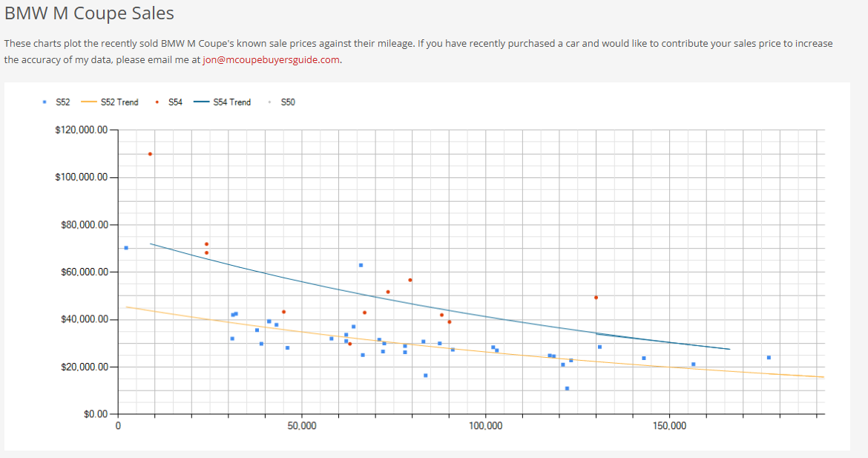Click the jon@mcoupebuyersguide.com email link
Viewport: 868px width, 458px height.
point(272,60)
